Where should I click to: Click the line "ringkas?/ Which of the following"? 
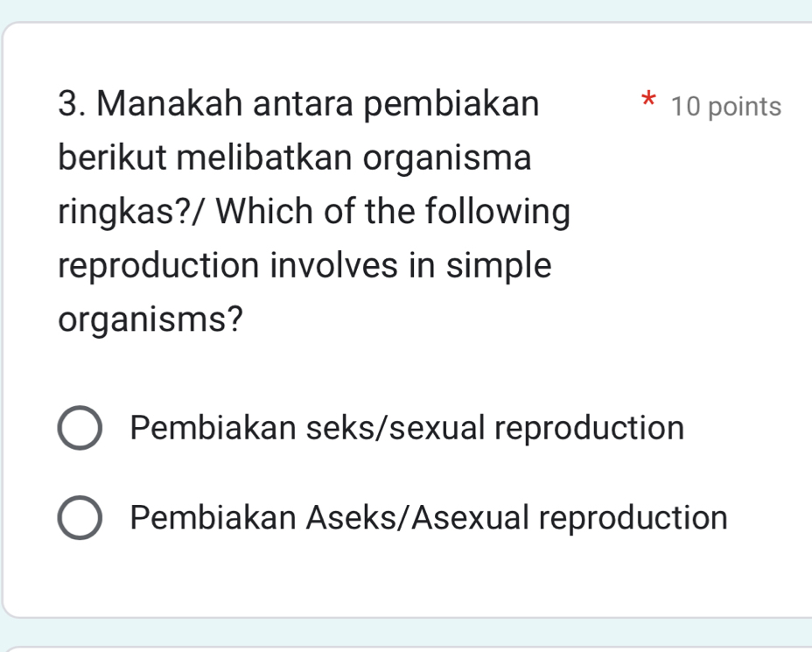315,212
